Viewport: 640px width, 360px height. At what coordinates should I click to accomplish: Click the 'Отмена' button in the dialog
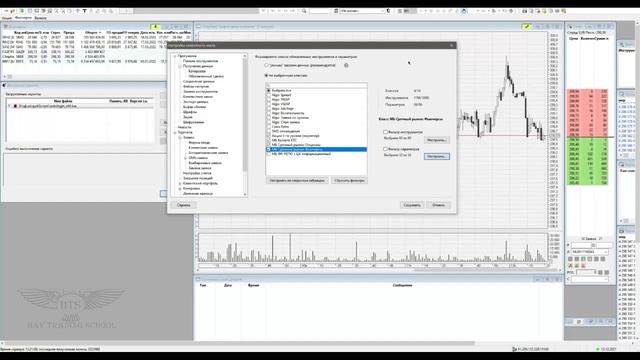point(439,205)
